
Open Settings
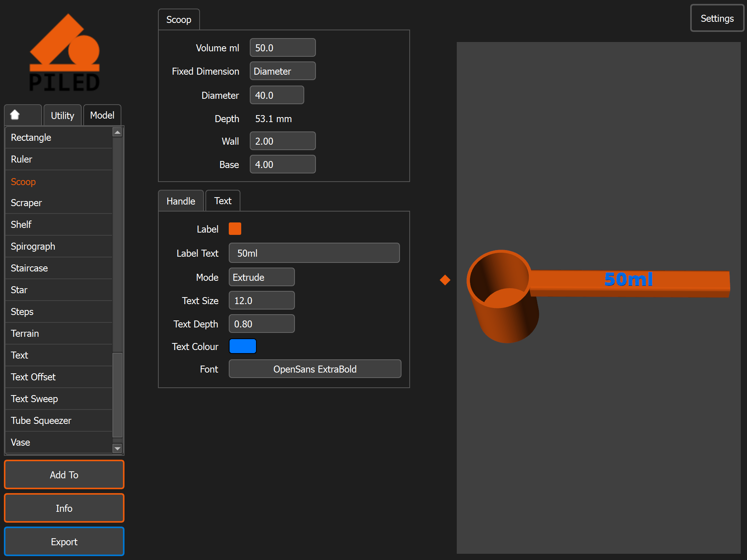coord(717,18)
